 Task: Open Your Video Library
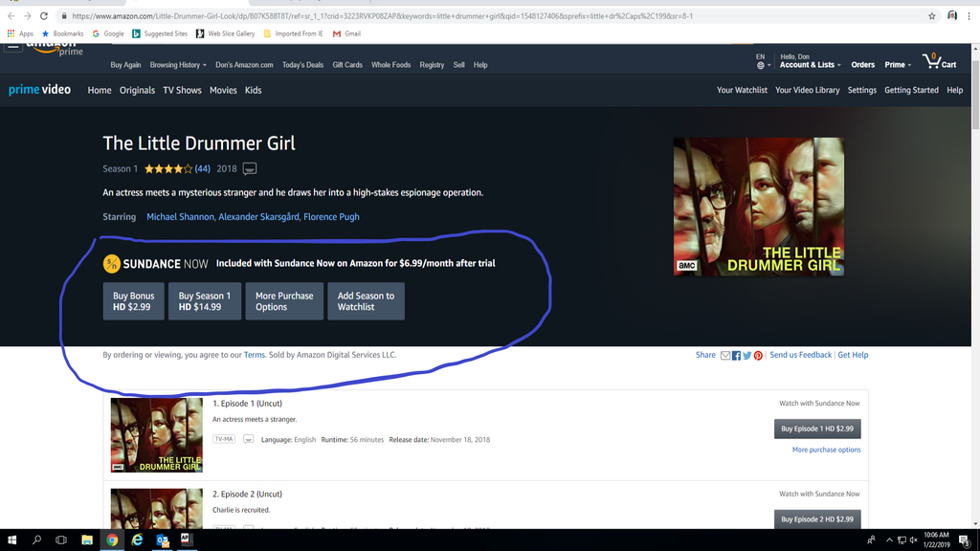(808, 91)
